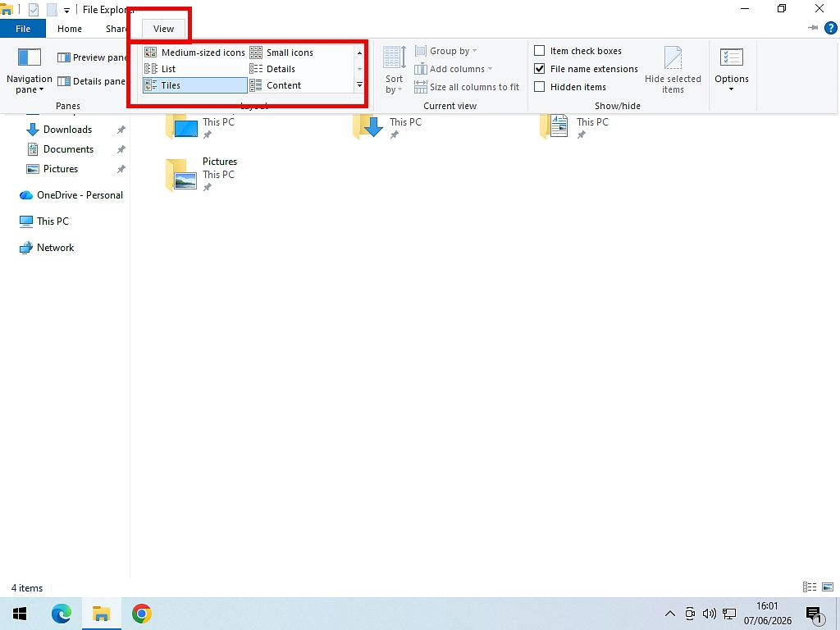Pin the ribbon open

click(x=812, y=28)
